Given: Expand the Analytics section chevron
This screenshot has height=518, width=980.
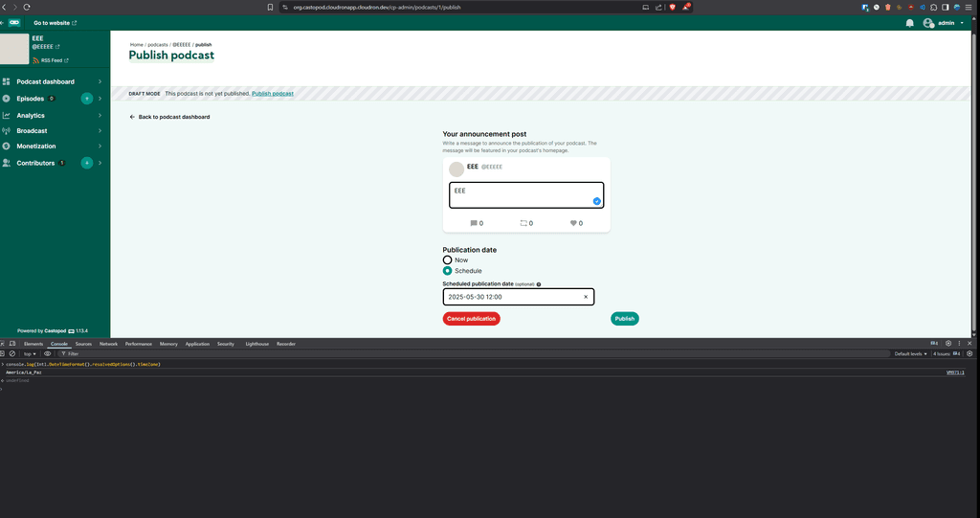Looking at the screenshot, I should pyautogui.click(x=100, y=115).
